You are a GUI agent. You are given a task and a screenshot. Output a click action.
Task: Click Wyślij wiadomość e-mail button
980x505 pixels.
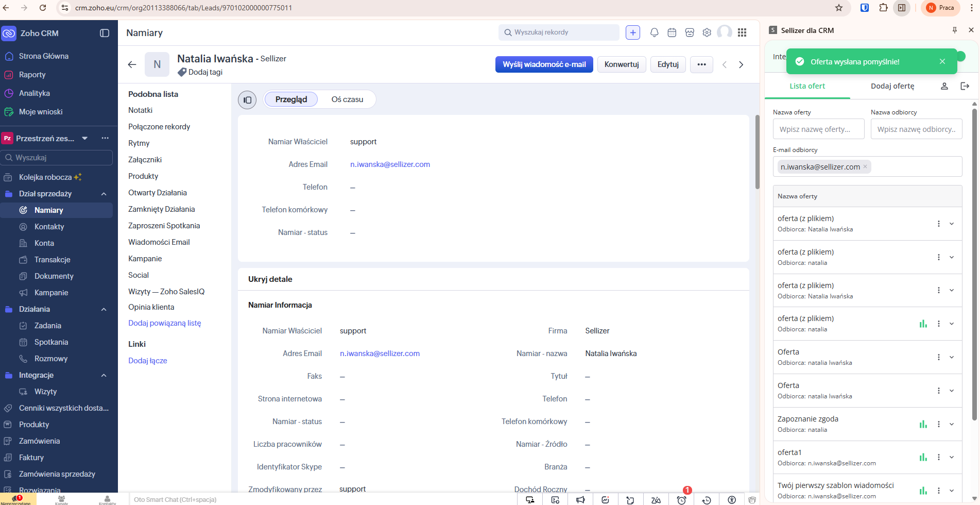[x=544, y=64]
